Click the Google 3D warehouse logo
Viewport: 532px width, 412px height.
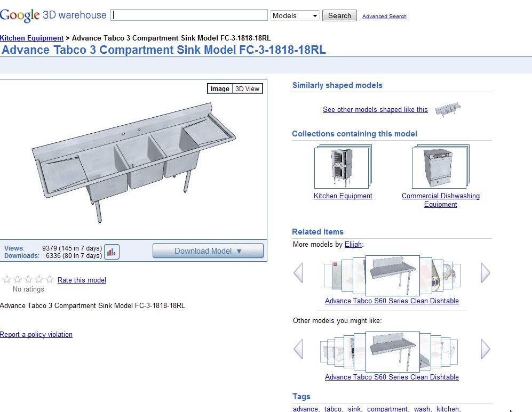[53, 15]
